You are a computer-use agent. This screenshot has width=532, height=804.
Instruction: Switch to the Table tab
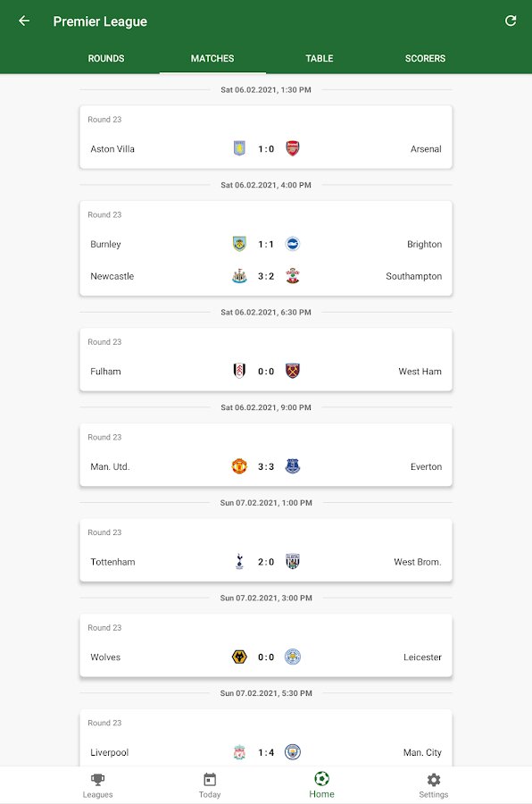click(320, 58)
